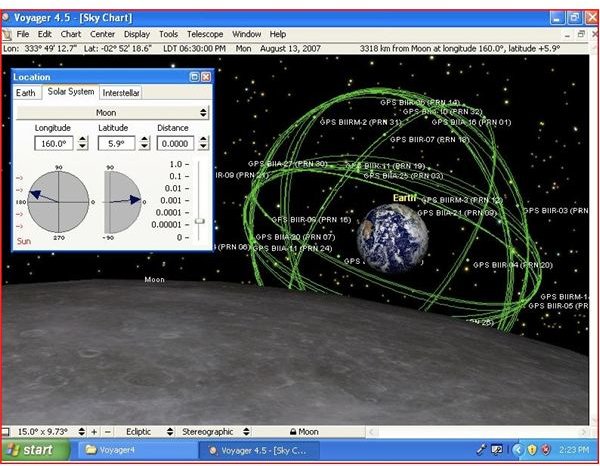Switch to the Solar System tab
600x466 pixels.
(71, 91)
